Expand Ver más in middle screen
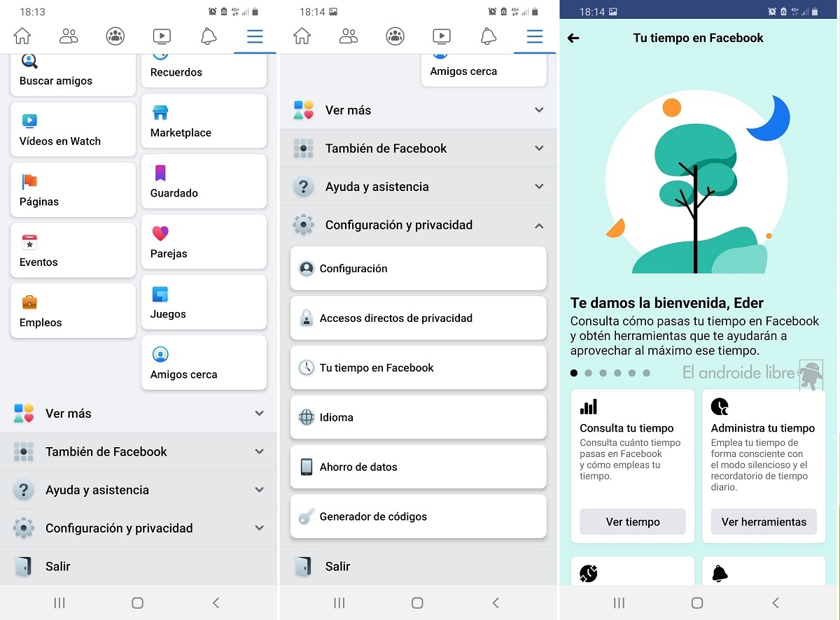This screenshot has height=620, width=840. coord(419,110)
